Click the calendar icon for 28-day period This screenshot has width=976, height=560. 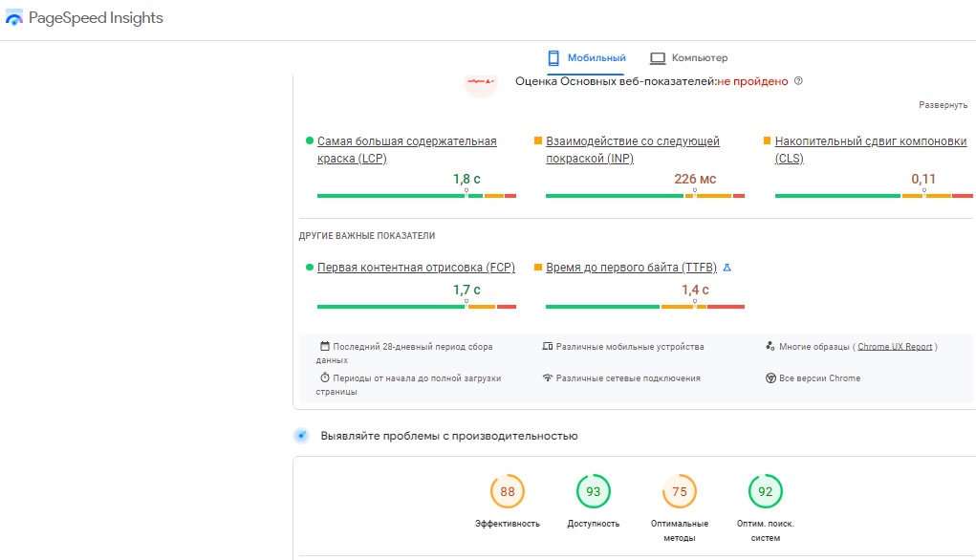click(324, 346)
